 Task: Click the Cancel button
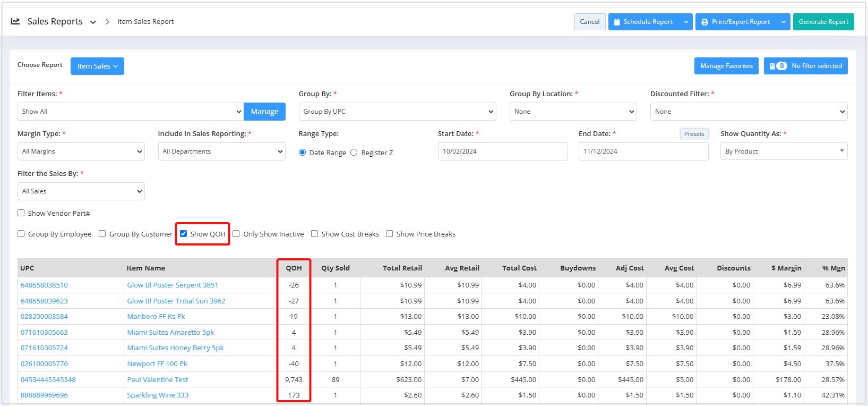[590, 22]
